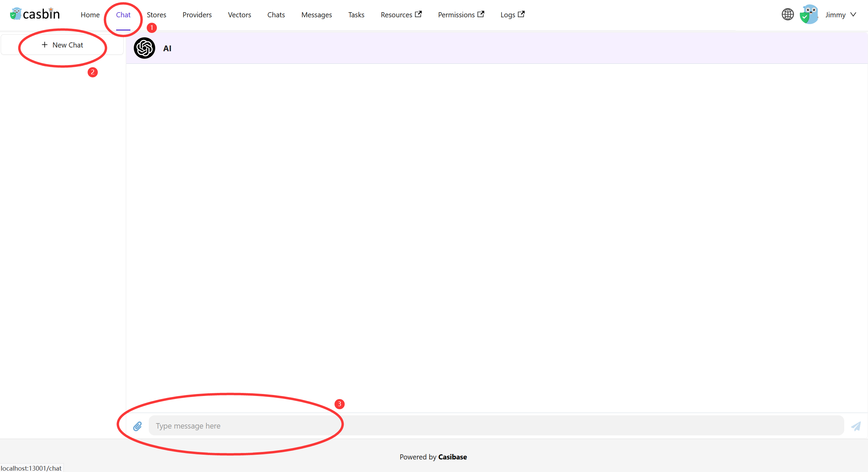Click the Casibase logo icon
The image size is (868, 472).
coord(15,13)
